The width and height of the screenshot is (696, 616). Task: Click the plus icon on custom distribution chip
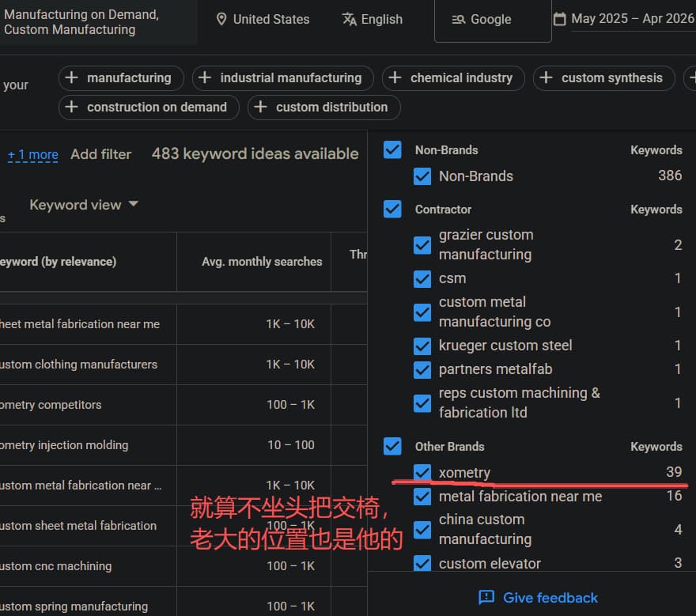[260, 107]
